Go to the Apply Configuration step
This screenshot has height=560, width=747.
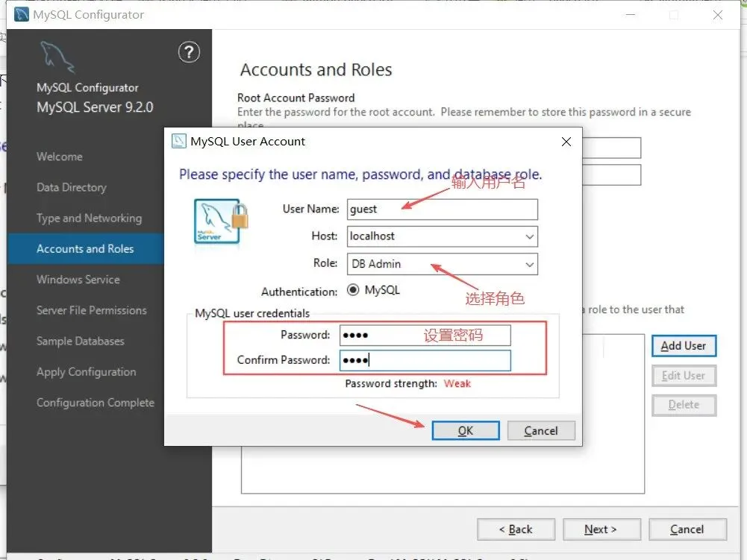click(87, 372)
